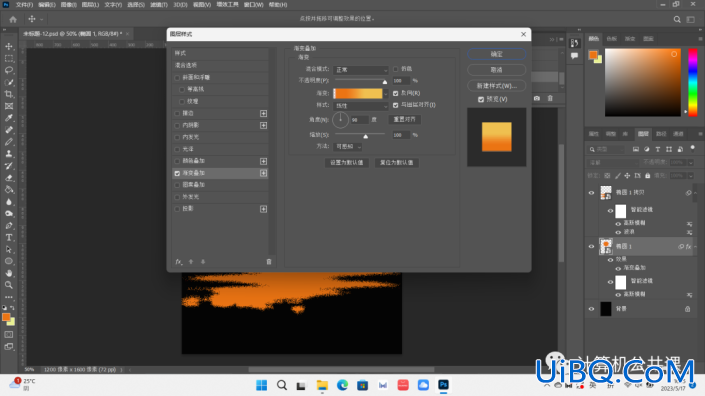Click the 设置为默认值 button
The width and height of the screenshot is (705, 396).
click(347, 163)
